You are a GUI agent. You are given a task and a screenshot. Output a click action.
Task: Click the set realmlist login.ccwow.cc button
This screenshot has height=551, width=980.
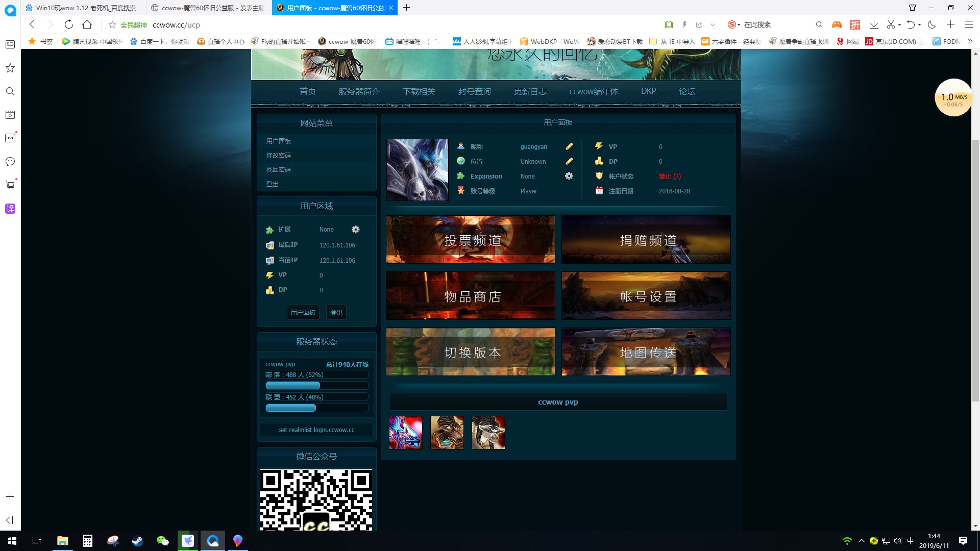(x=316, y=430)
